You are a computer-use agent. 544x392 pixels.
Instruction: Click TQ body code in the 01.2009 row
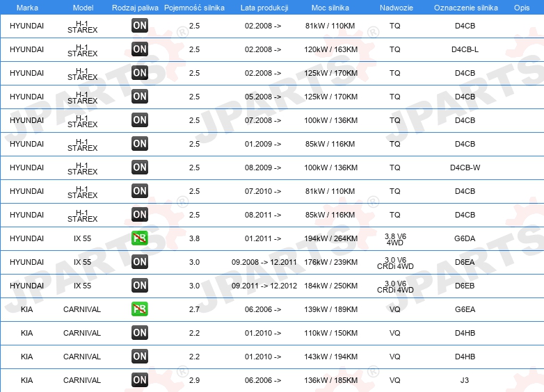pos(395,144)
